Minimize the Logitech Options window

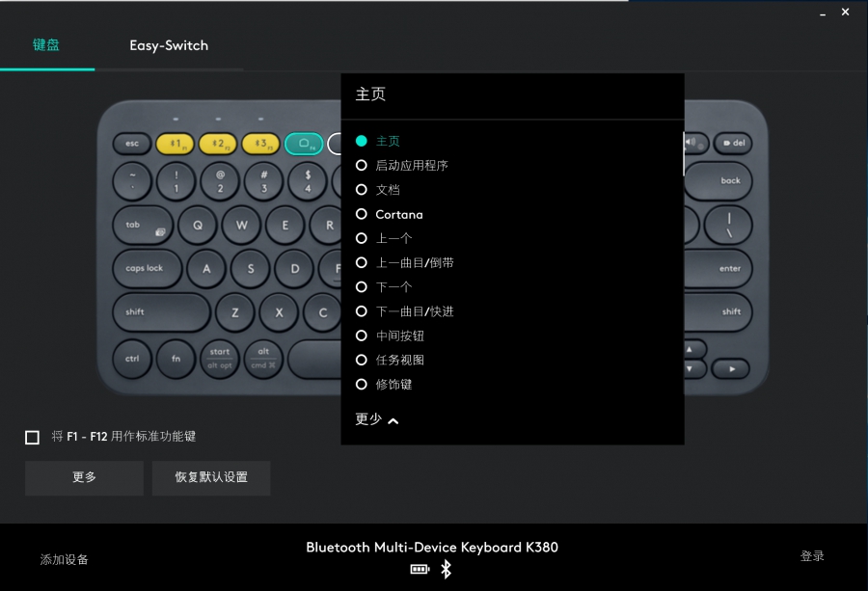[823, 13]
